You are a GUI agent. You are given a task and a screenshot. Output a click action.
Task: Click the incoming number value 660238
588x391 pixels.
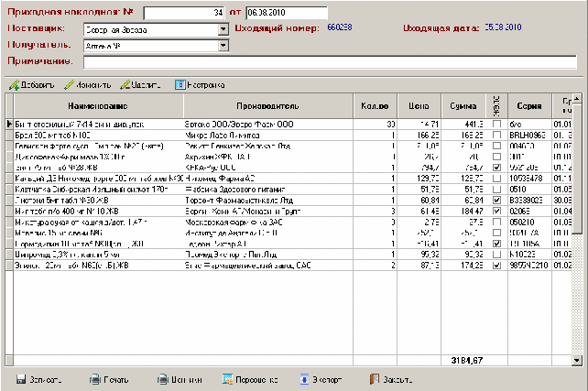340,27
